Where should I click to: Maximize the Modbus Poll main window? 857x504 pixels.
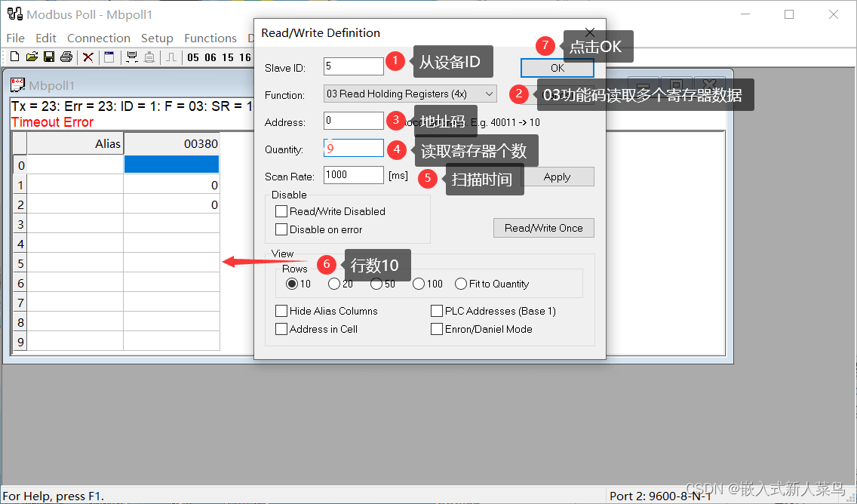(788, 14)
